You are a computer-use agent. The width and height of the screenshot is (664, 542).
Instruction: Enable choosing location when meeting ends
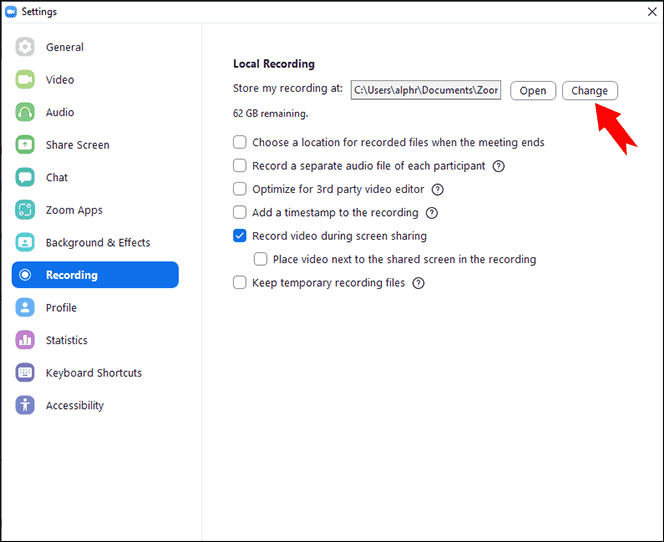240,142
